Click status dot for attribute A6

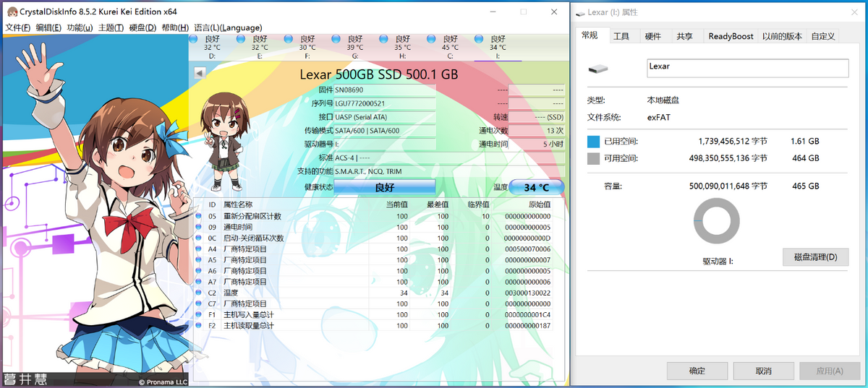[200, 271]
